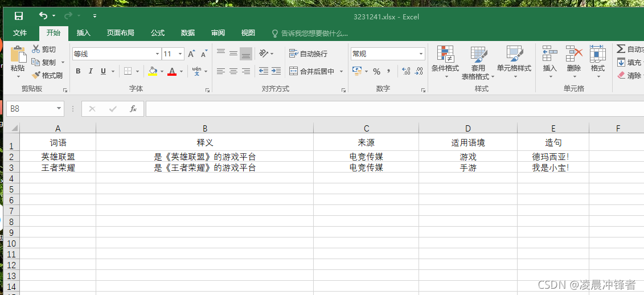Select cell containing 德玛西亚!
This screenshot has width=644, height=295.
(x=553, y=157)
